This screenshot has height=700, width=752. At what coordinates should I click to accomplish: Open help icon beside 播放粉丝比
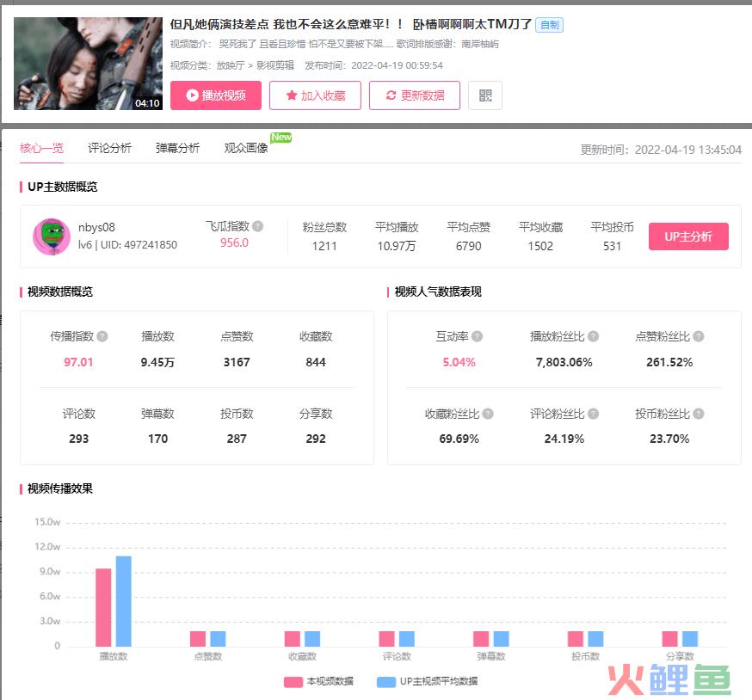tap(594, 336)
